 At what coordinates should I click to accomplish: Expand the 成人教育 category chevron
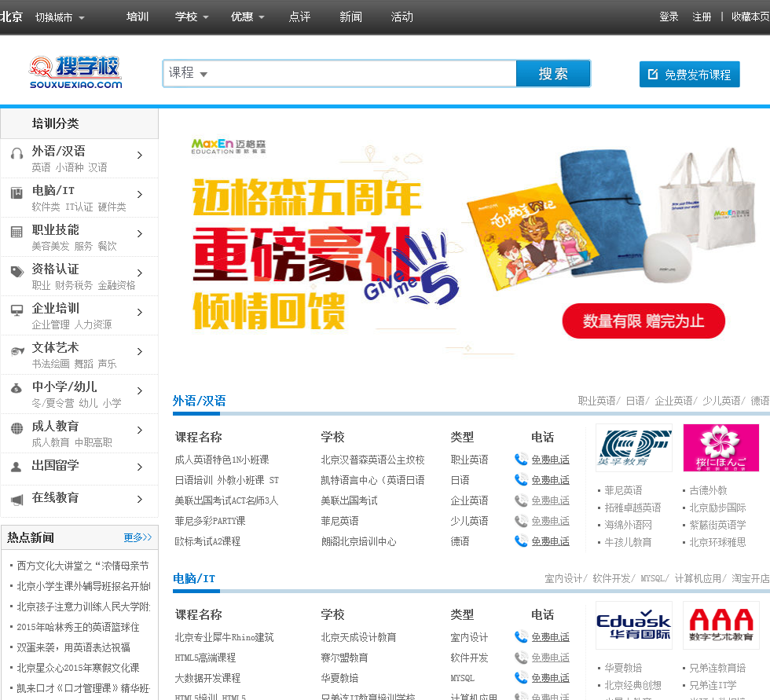pos(140,430)
